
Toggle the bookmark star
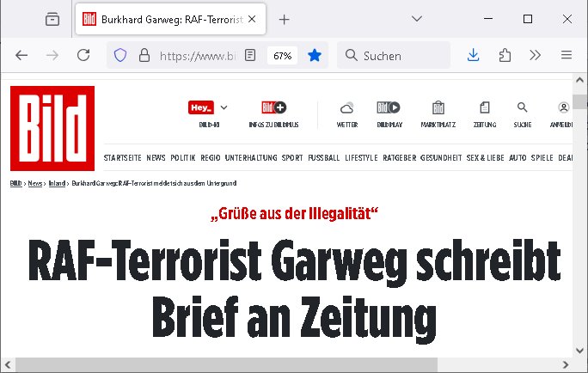[x=315, y=56]
